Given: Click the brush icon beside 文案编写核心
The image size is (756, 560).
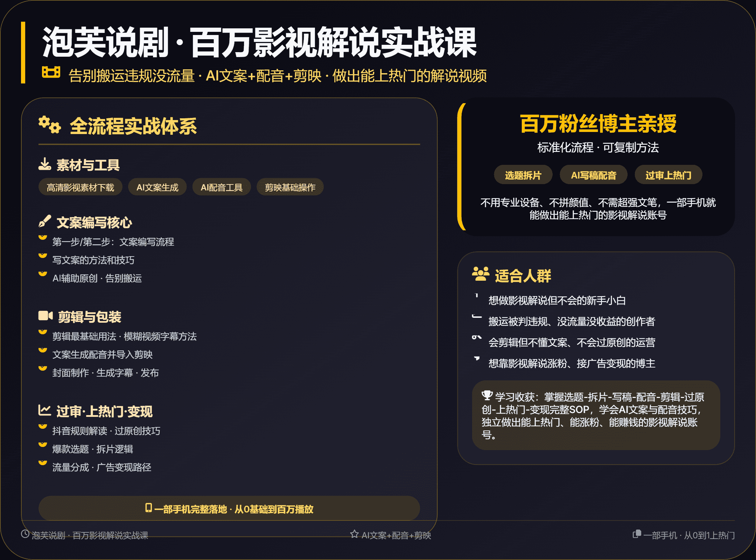Looking at the screenshot, I should 45,221.
